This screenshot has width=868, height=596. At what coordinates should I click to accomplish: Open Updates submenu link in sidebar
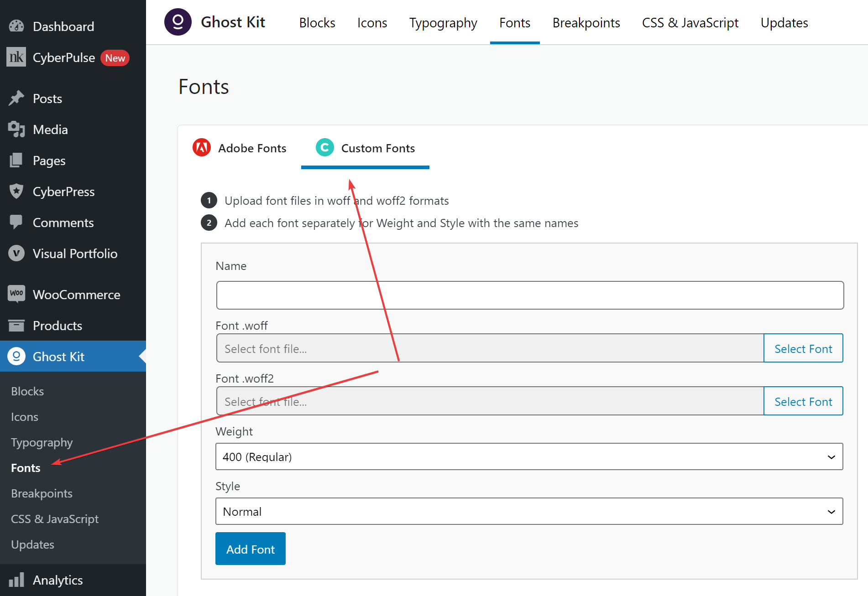(32, 544)
